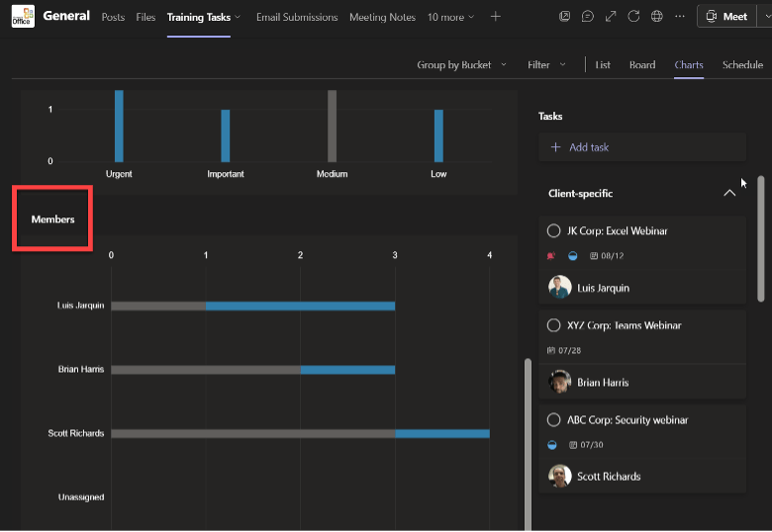Expand the 10 more tabs dropdown
Image resolution: width=772 pixels, height=532 pixels.
[x=450, y=17]
